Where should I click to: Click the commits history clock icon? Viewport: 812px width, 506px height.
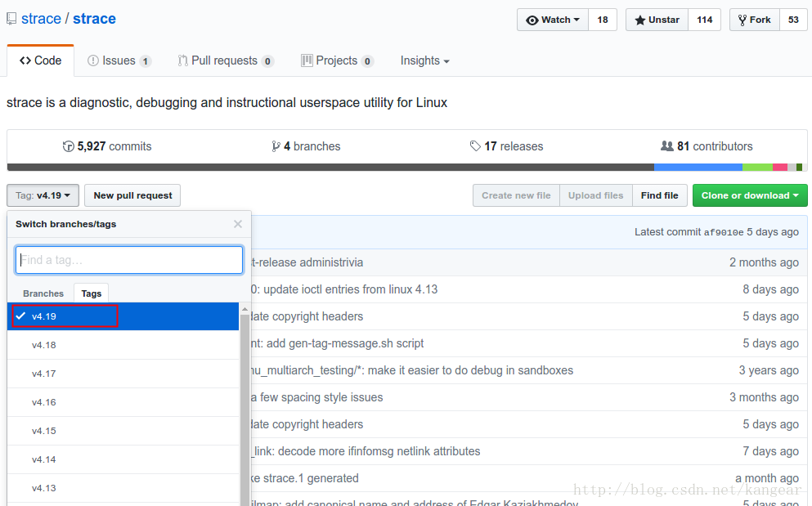pyautogui.click(x=68, y=146)
